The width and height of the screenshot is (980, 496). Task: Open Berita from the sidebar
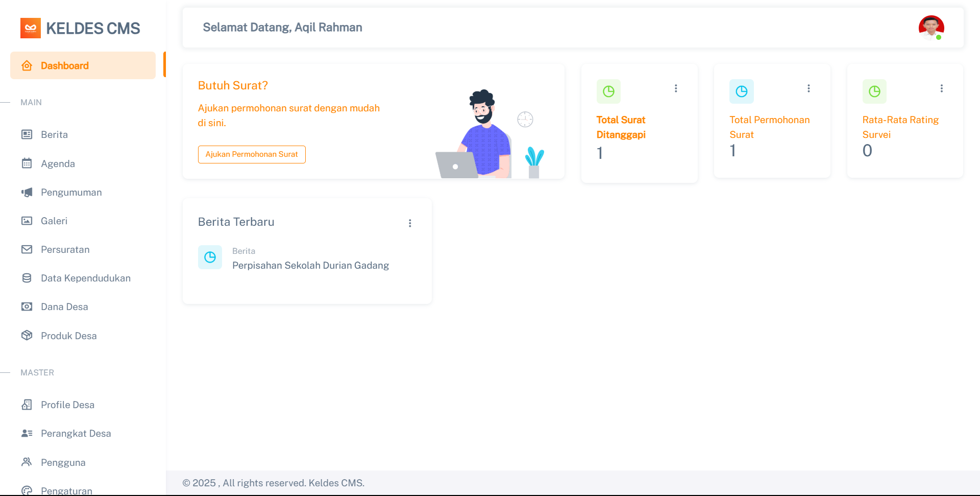(54, 134)
